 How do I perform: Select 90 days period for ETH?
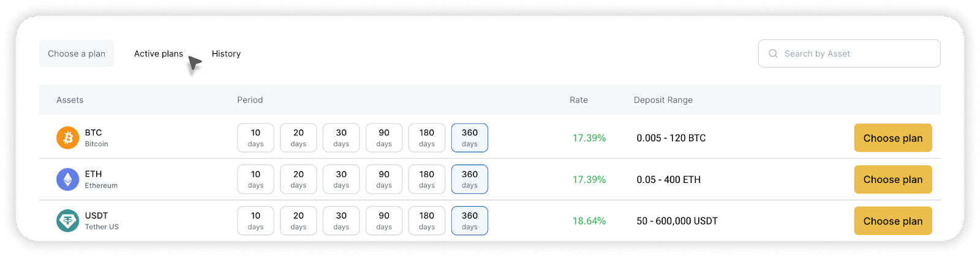[x=384, y=179]
